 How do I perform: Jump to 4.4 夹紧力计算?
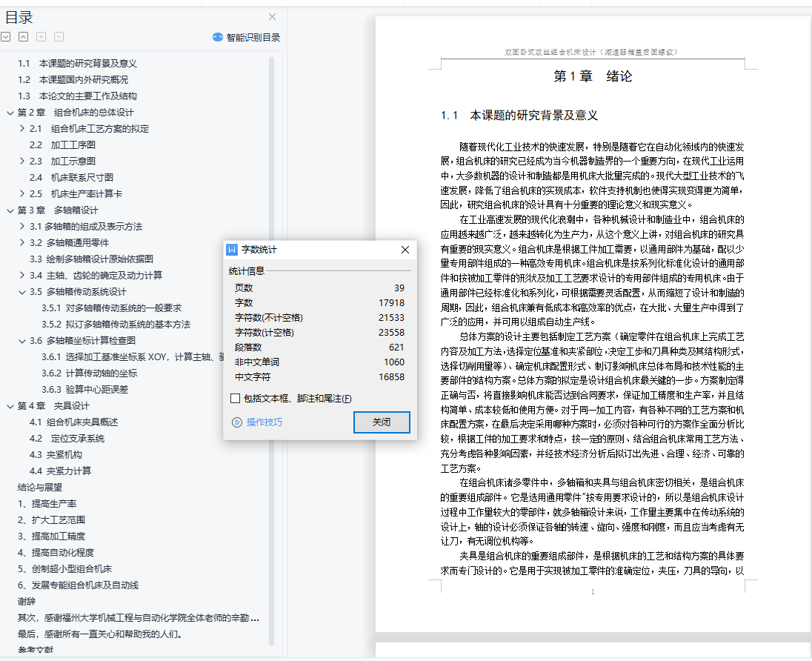(60, 471)
